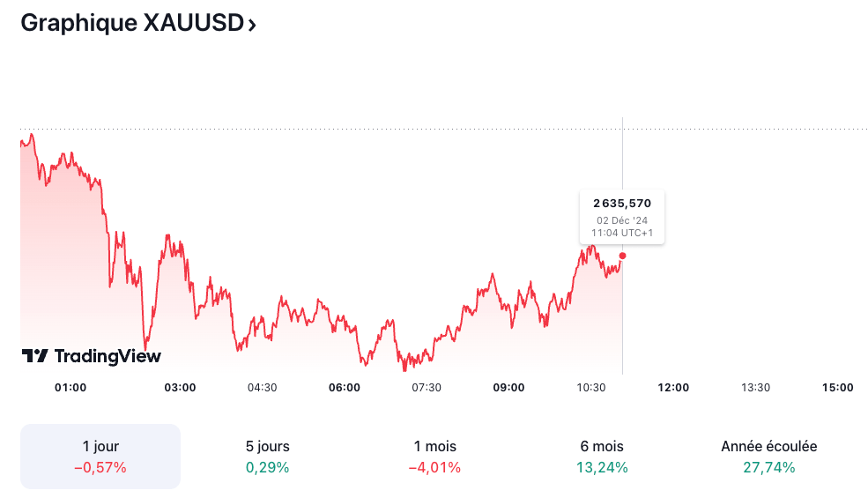Click the 15:00 time axis label
The width and height of the screenshot is (868, 498).
pyautogui.click(x=837, y=387)
